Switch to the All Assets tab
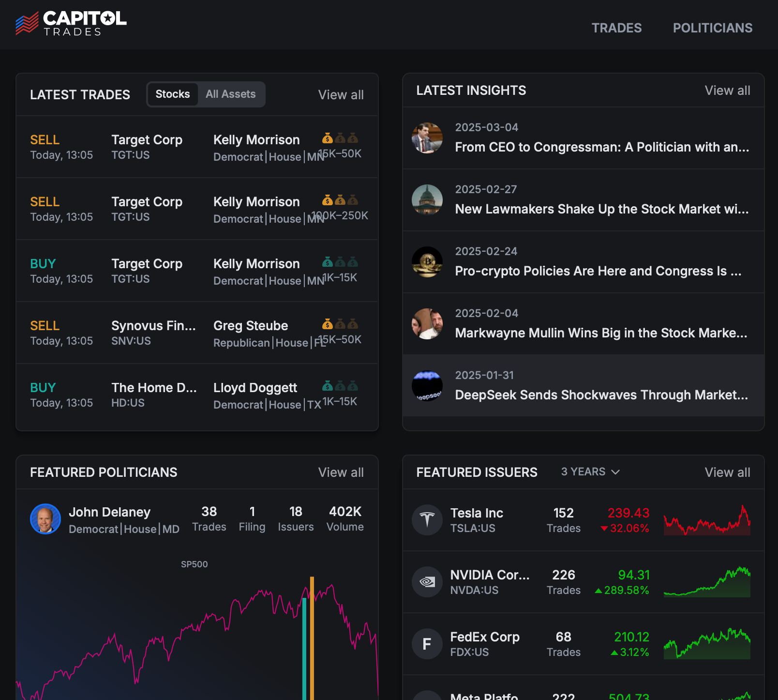The image size is (778, 700). pyautogui.click(x=231, y=94)
